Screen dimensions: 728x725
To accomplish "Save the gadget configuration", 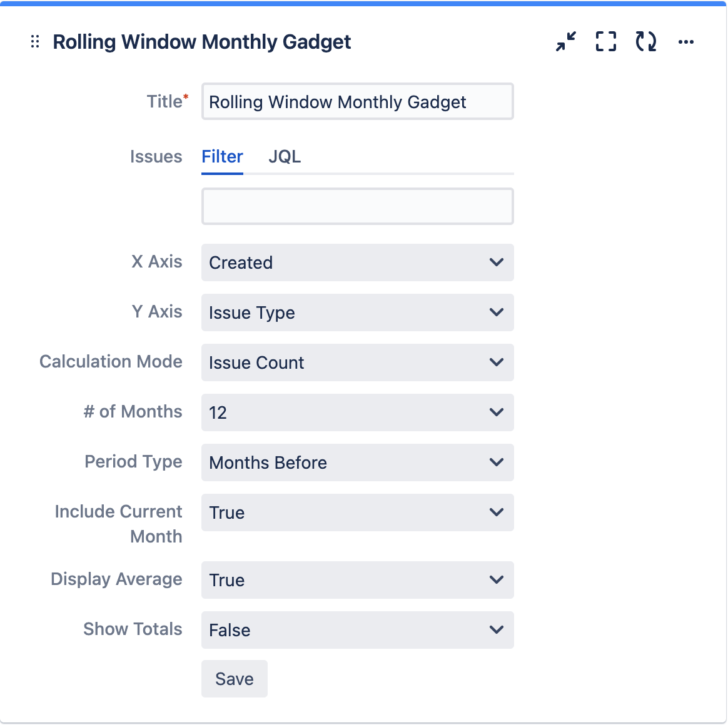I will coord(234,679).
